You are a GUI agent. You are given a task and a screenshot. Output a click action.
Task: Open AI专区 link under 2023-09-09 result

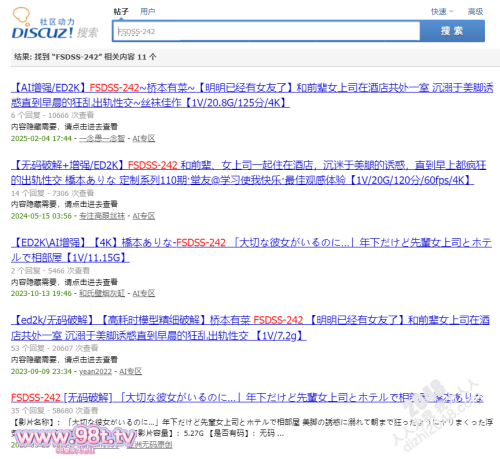[130, 371]
